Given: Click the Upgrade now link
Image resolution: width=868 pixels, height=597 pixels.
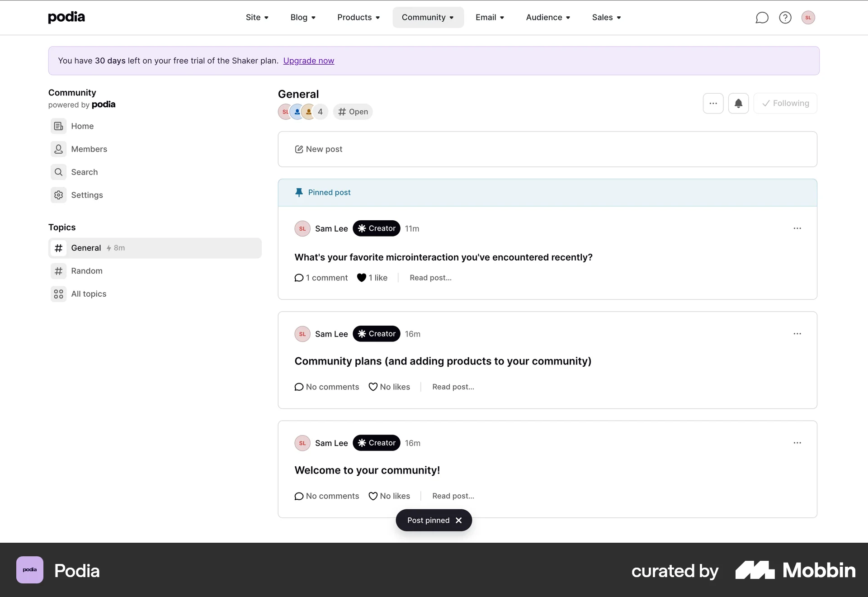Looking at the screenshot, I should pos(308,60).
